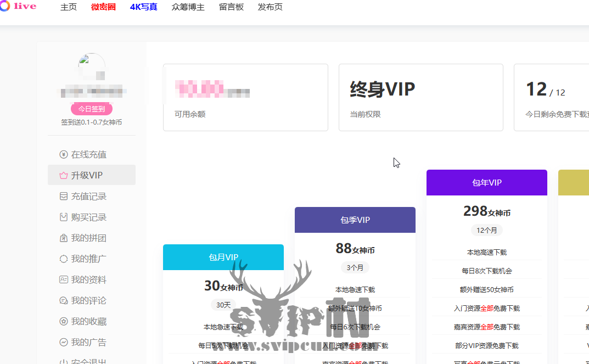Click the user avatar image
The height and width of the screenshot is (364, 589).
(x=92, y=66)
